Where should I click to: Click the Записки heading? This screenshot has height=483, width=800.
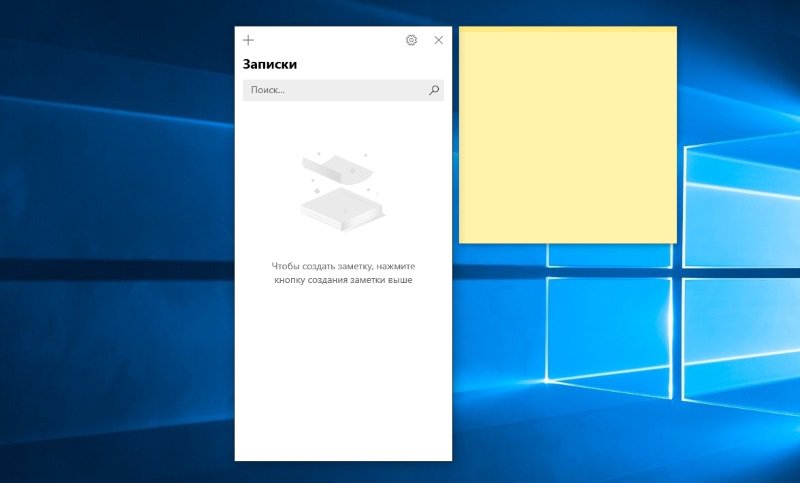click(270, 65)
